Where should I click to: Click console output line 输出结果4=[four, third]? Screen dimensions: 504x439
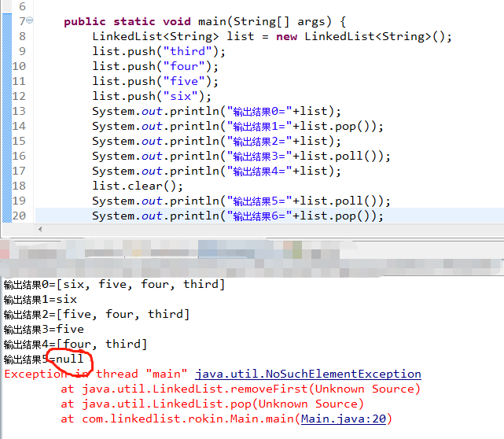75,345
